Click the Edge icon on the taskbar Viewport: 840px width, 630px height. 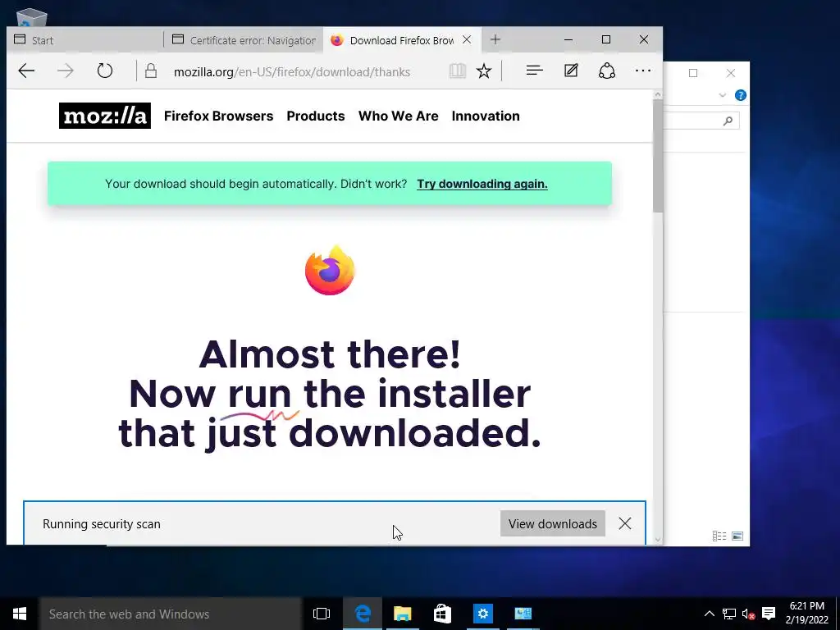(363, 614)
